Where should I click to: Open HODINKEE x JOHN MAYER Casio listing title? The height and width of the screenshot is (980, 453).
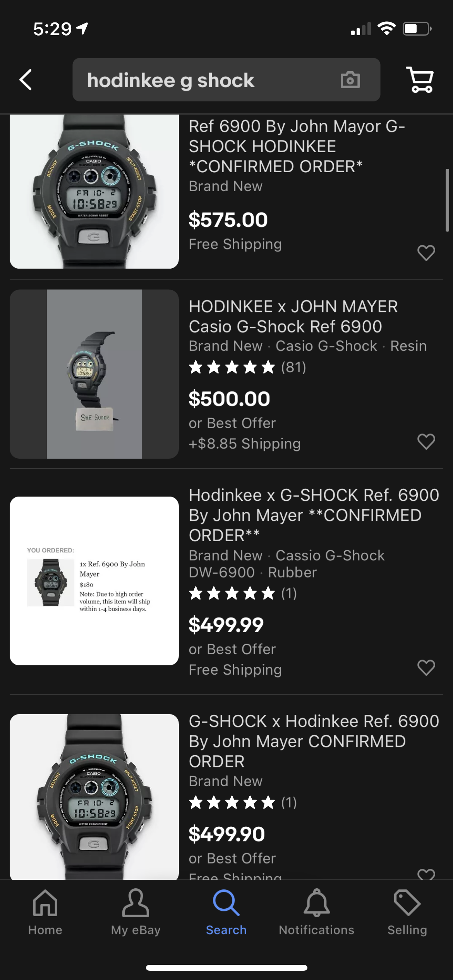[293, 316]
